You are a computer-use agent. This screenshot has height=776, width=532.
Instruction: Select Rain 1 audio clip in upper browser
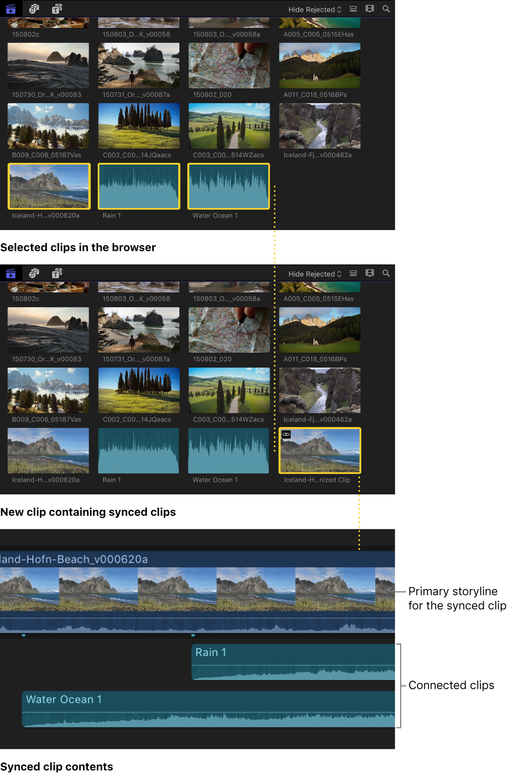tap(139, 186)
